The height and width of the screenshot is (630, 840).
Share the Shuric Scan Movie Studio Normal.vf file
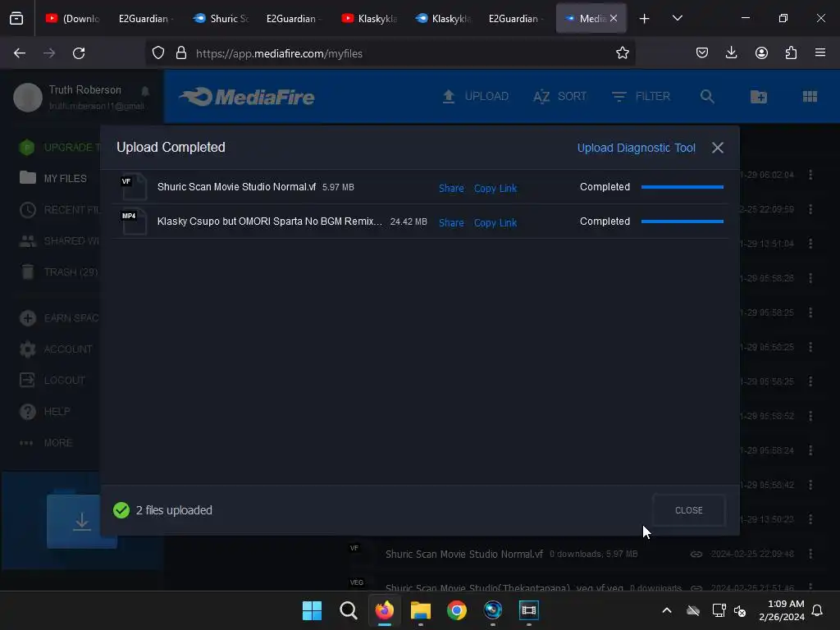(451, 188)
